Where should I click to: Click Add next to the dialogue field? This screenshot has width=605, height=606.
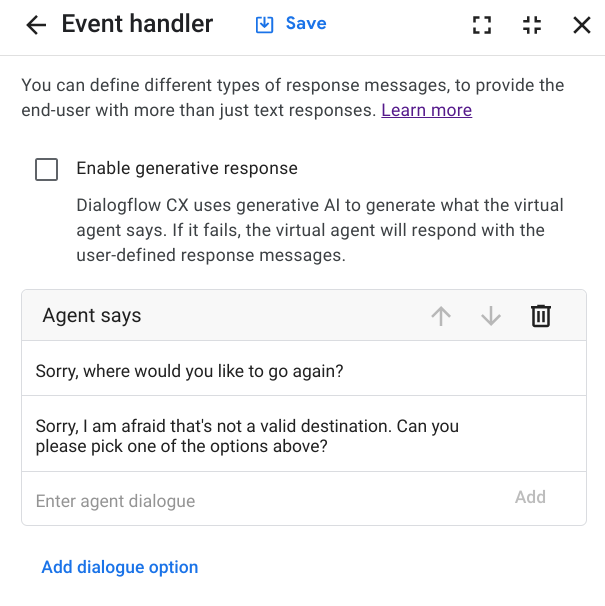(530, 497)
